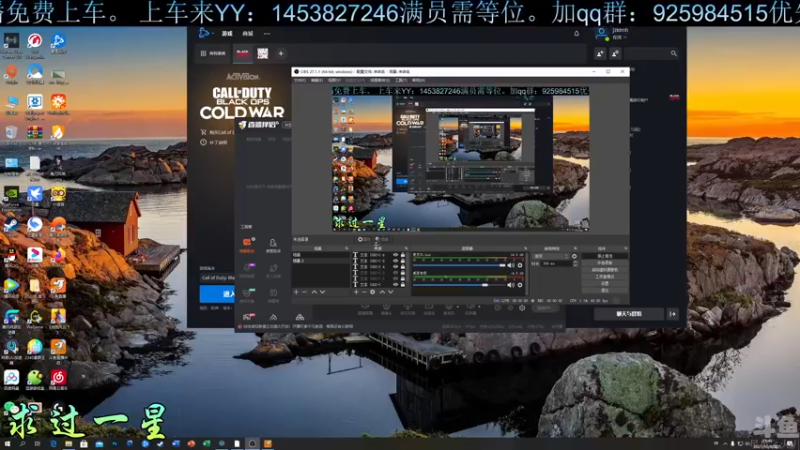Click the 麦克风/Aux volume slider

pyautogui.click(x=459, y=265)
